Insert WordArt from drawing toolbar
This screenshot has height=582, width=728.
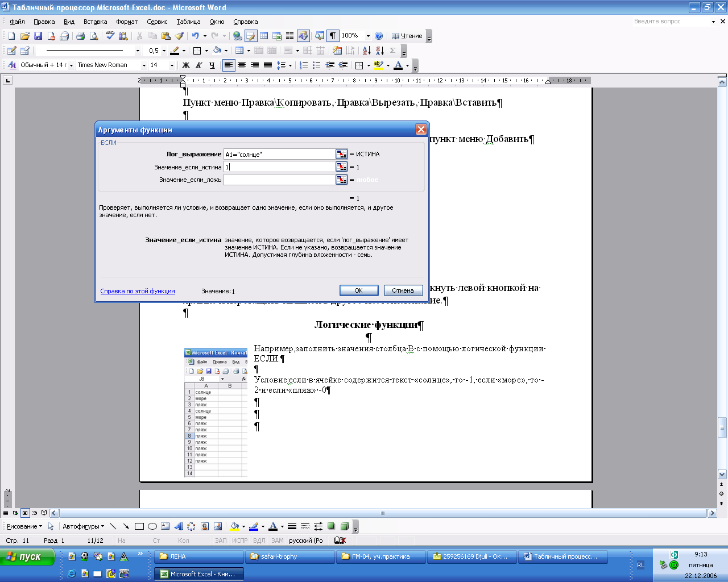[x=179, y=526]
